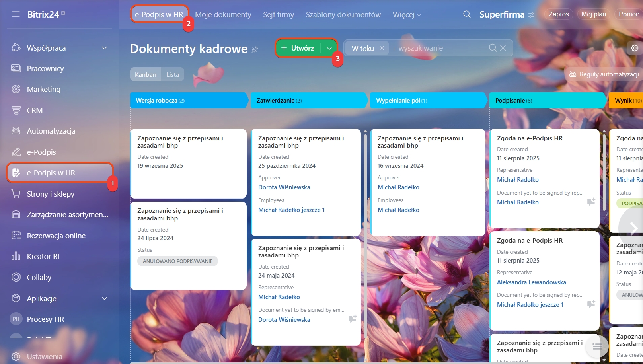This screenshot has height=364, width=643.
Task: Click the search magnifier icon in header
Action: tap(467, 14)
